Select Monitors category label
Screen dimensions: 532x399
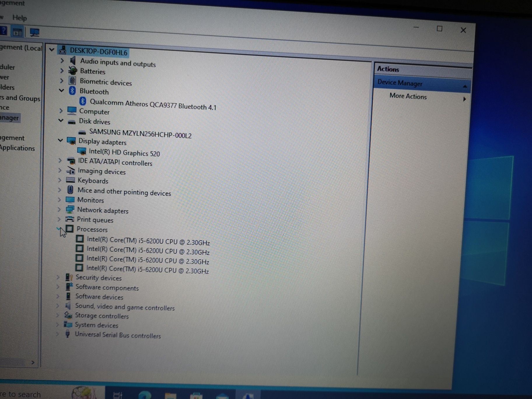click(90, 200)
